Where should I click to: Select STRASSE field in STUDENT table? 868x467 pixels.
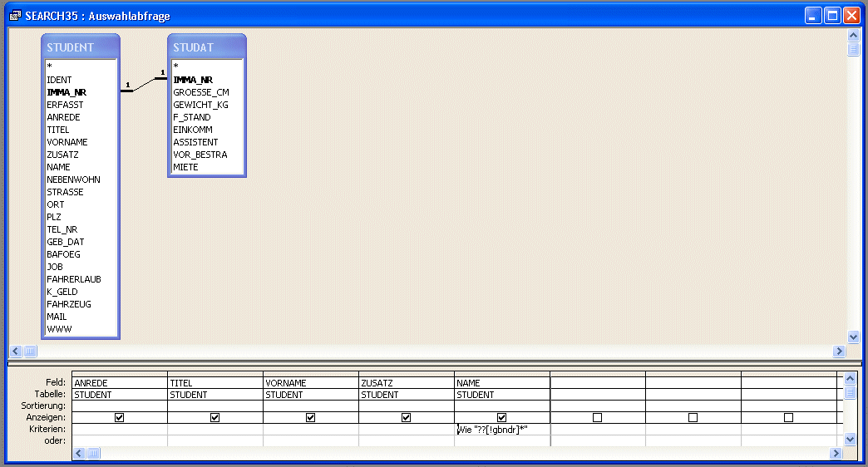point(81,192)
